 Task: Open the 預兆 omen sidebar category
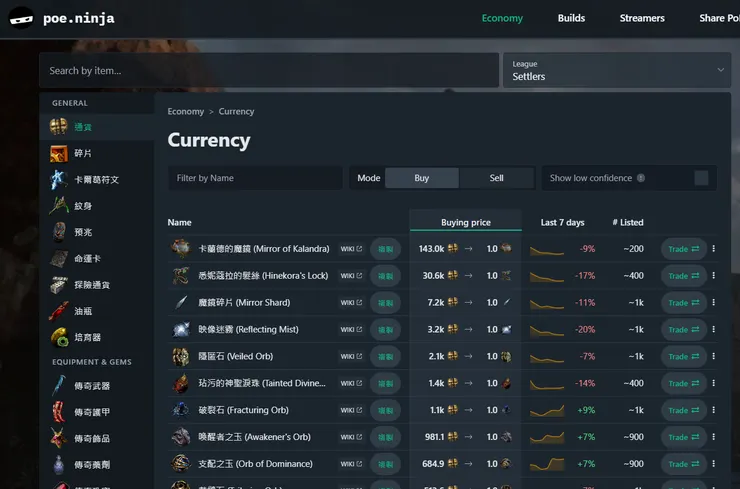(x=97, y=232)
